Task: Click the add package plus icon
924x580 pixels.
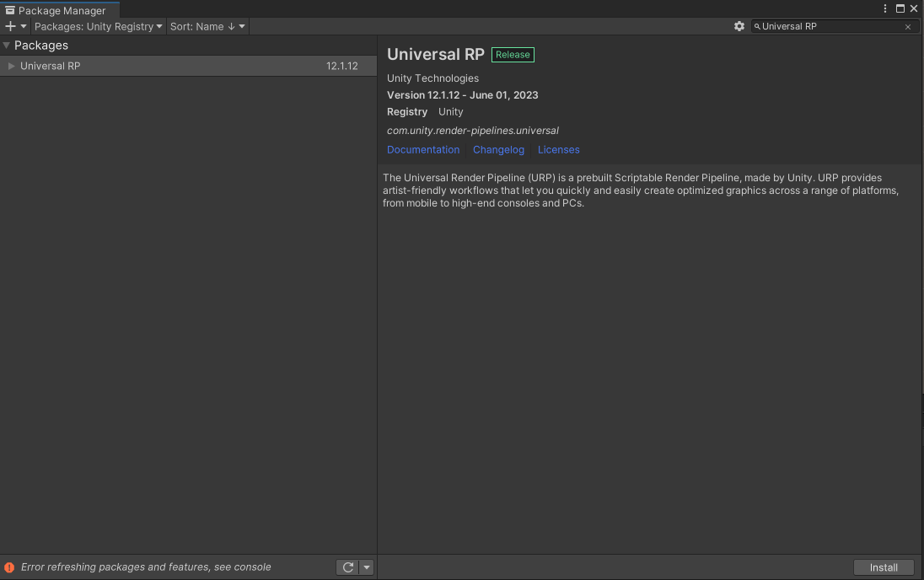Action: coord(10,26)
